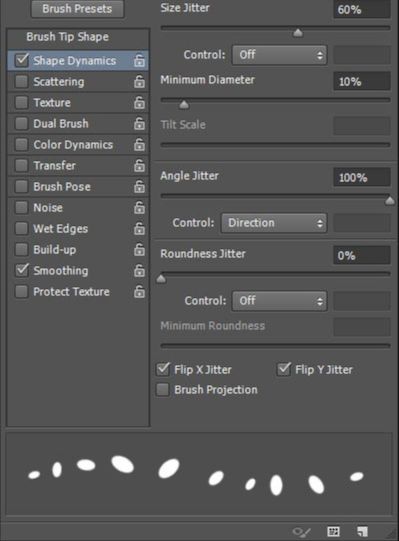Viewport: 399px width, 541px height.
Task: Toggle the lock icon beside Wet Edges
Action: pyautogui.click(x=139, y=228)
